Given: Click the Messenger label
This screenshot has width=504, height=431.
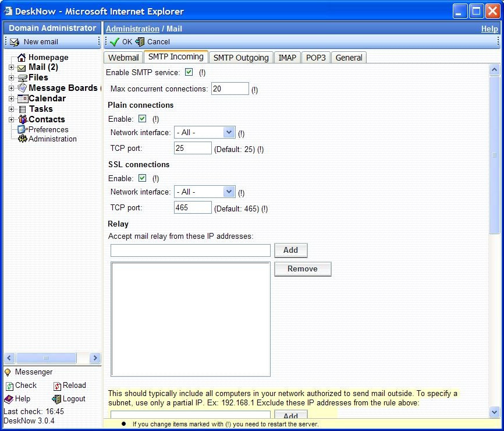Looking at the screenshot, I should coord(34,372).
